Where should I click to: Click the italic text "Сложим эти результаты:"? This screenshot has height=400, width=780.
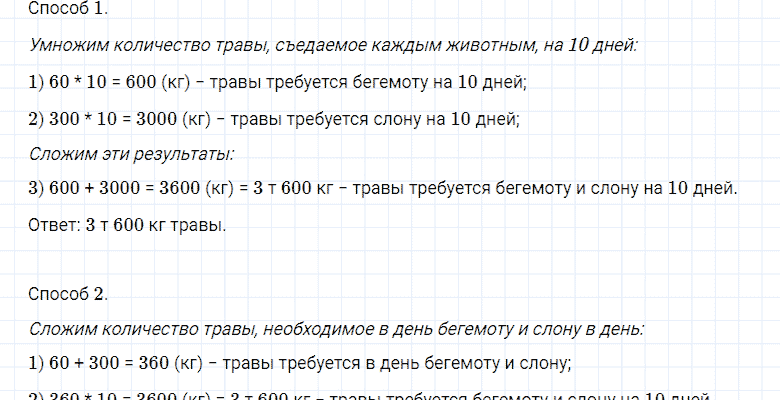(132, 154)
